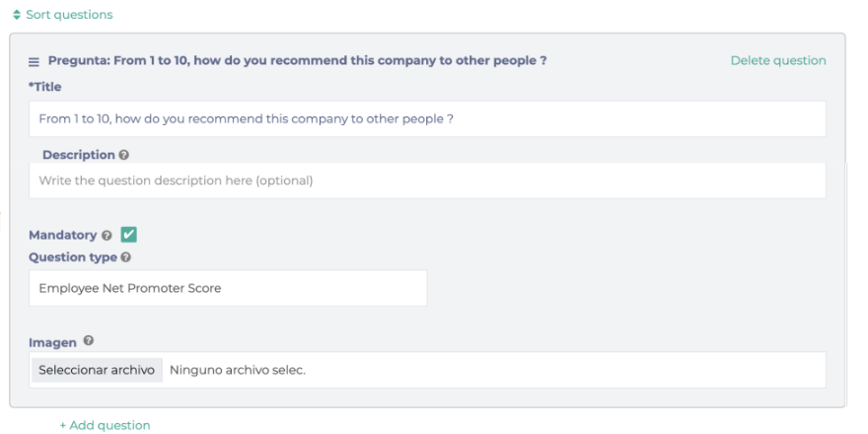Click the help icon next to Question type
868x434 pixels.
pos(126,257)
